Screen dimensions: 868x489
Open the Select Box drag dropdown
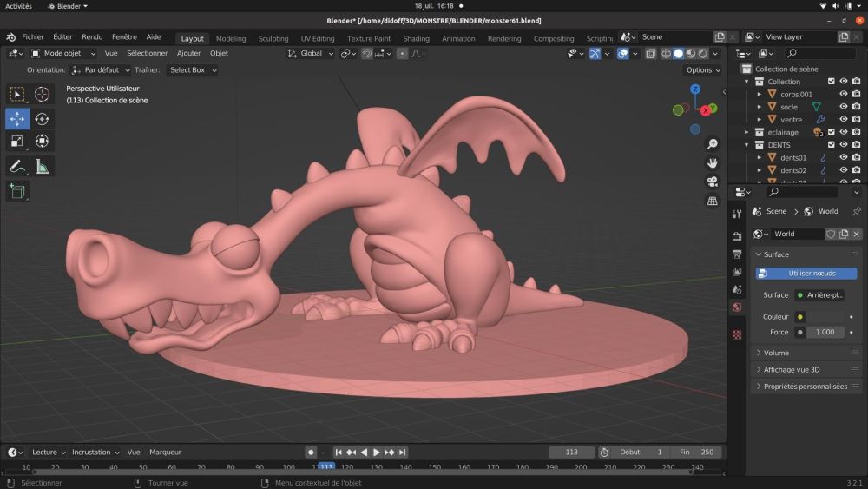192,70
